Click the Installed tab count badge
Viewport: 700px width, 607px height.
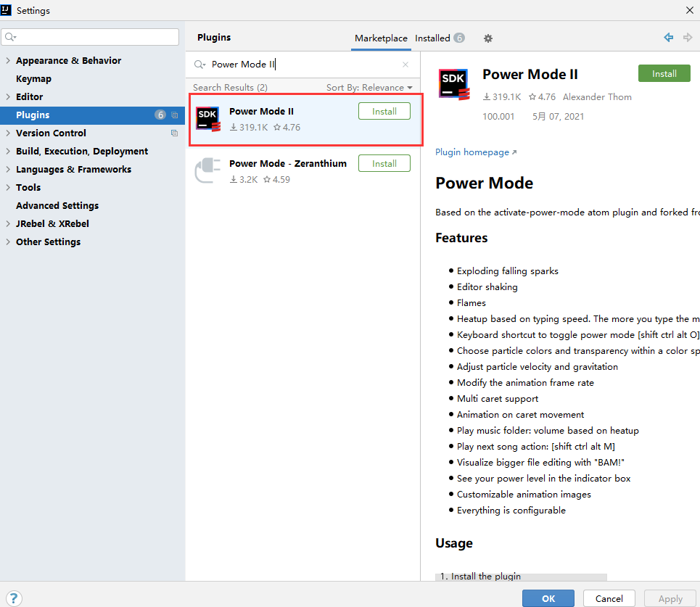(x=459, y=38)
